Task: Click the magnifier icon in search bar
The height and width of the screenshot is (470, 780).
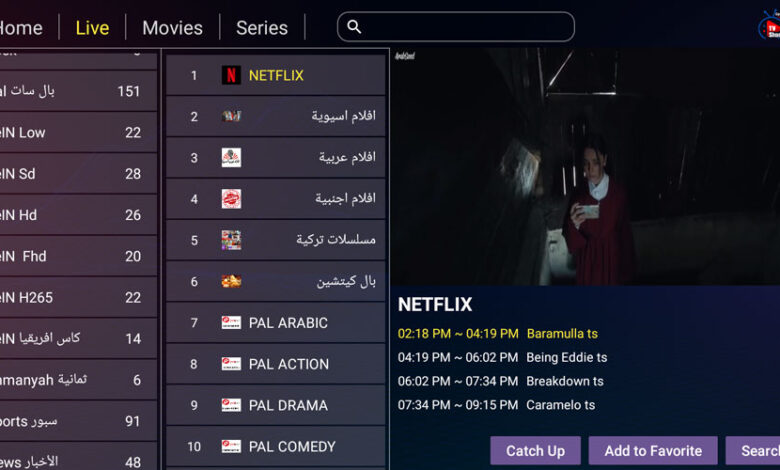Action: [354, 27]
